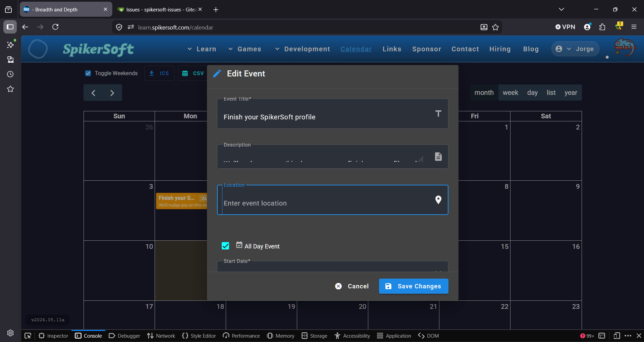Download calendar as ICS file
Screen dimensions: 644x342
(159, 73)
